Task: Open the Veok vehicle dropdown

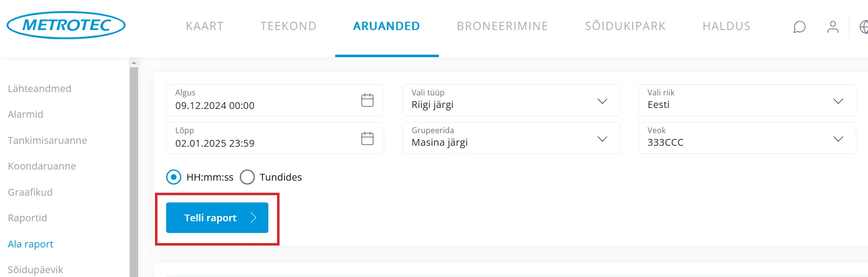Action: (838, 138)
